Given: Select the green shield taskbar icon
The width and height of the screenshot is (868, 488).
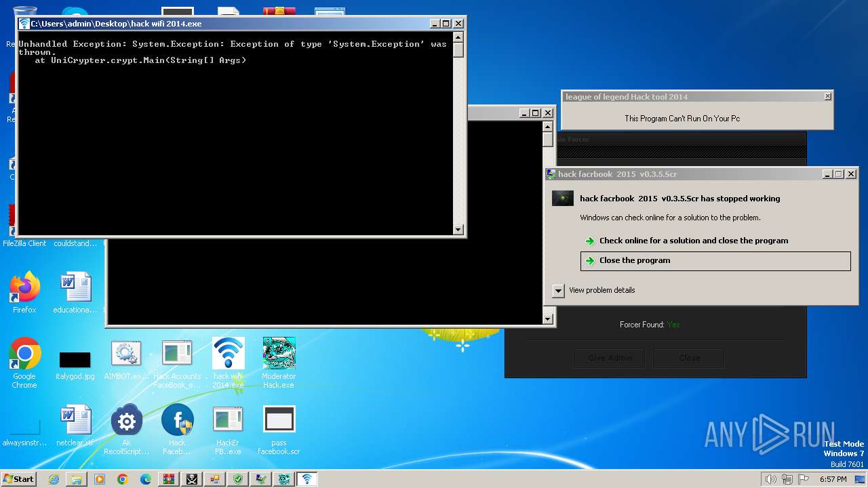Looking at the screenshot, I should click(x=238, y=479).
